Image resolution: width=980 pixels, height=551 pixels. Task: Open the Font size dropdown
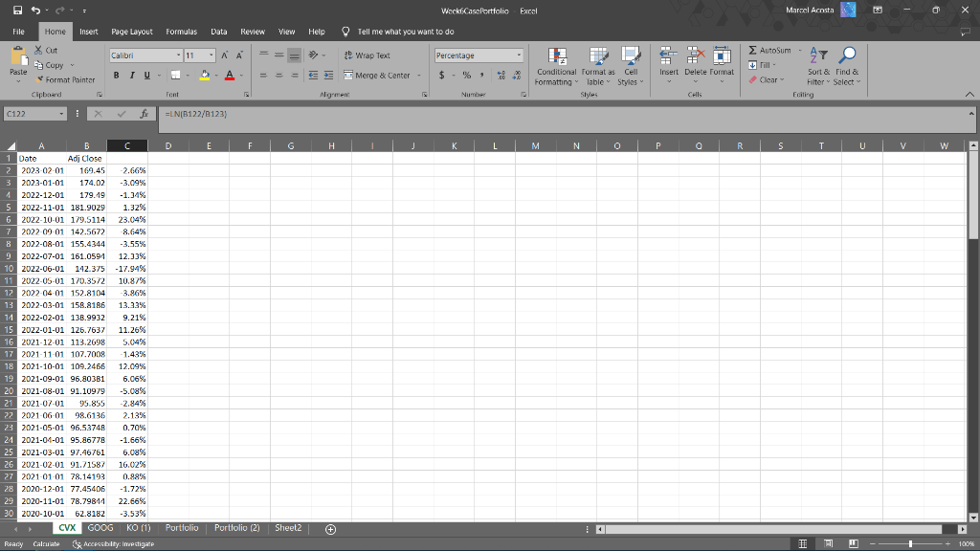pos(212,55)
